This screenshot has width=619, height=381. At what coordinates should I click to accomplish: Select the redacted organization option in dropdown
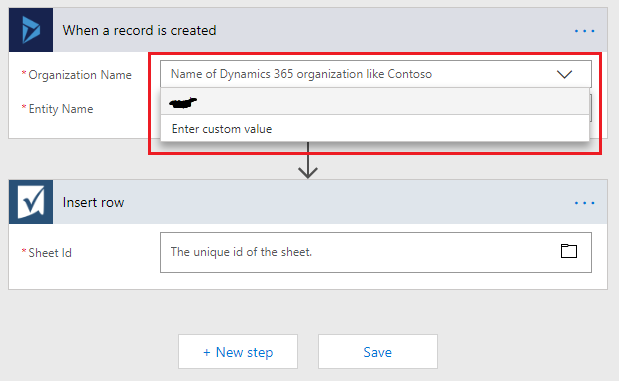tap(375, 102)
